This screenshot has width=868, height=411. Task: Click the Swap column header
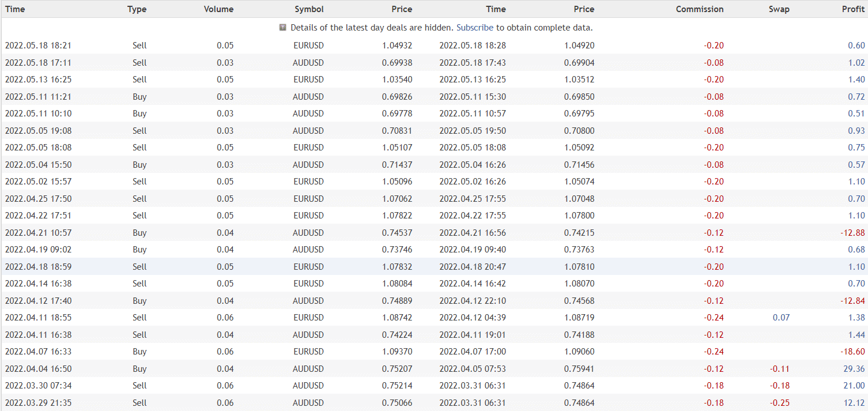pos(779,9)
